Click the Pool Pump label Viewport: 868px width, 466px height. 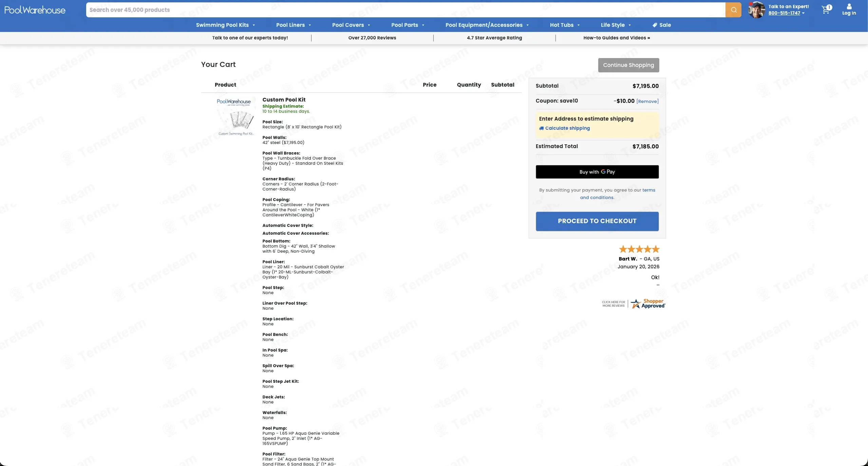(275, 428)
